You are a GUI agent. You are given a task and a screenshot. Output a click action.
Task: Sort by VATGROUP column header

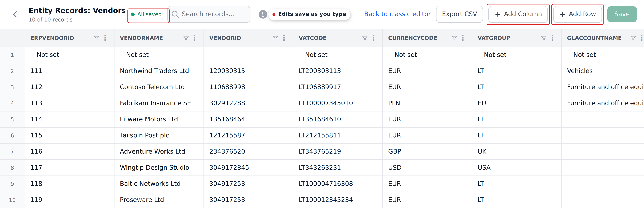click(x=494, y=38)
